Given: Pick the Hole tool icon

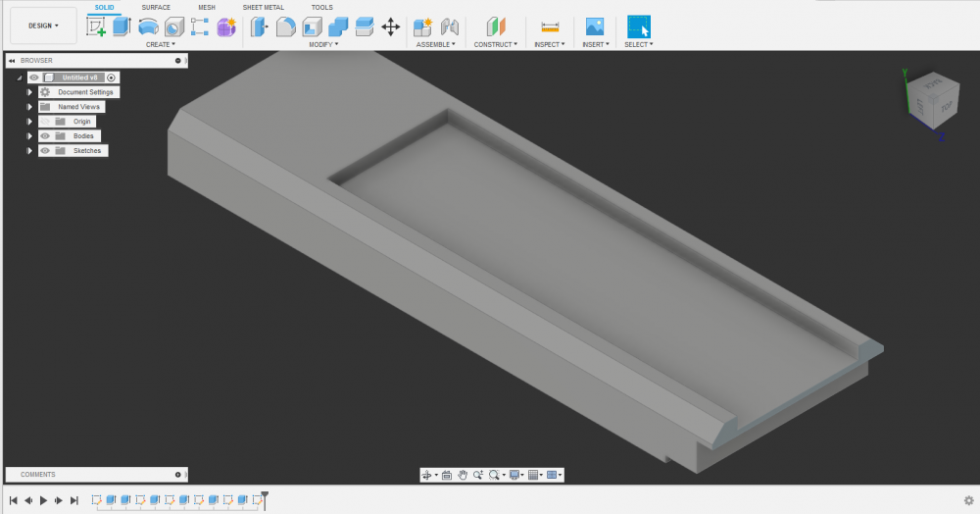Looking at the screenshot, I should click(173, 26).
